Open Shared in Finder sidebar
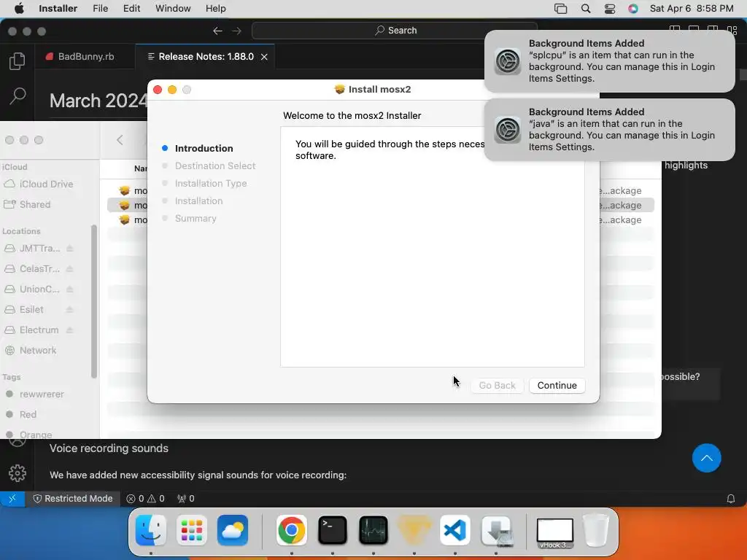The width and height of the screenshot is (747, 560). click(x=28, y=205)
